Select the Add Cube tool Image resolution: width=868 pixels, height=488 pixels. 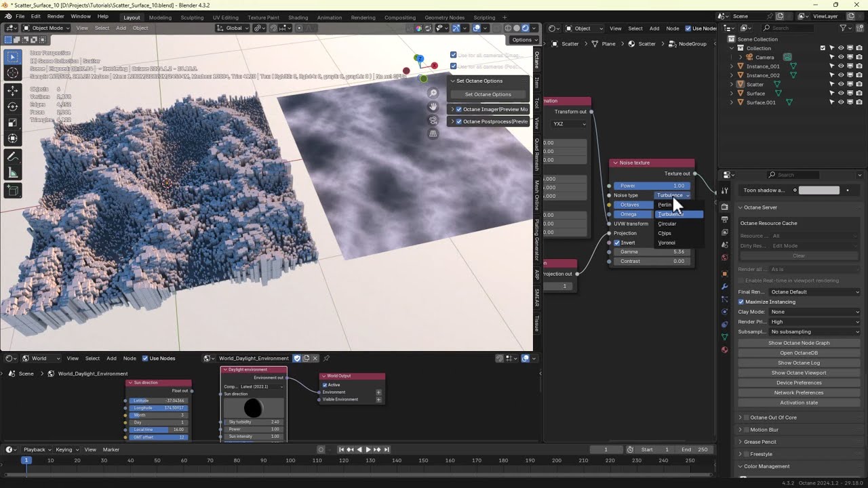tap(12, 191)
